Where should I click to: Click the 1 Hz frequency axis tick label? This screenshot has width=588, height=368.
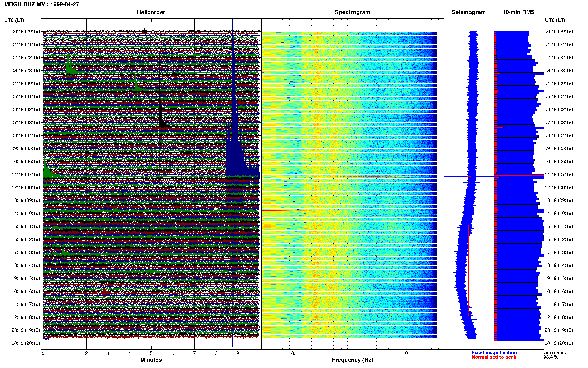pyautogui.click(x=350, y=353)
